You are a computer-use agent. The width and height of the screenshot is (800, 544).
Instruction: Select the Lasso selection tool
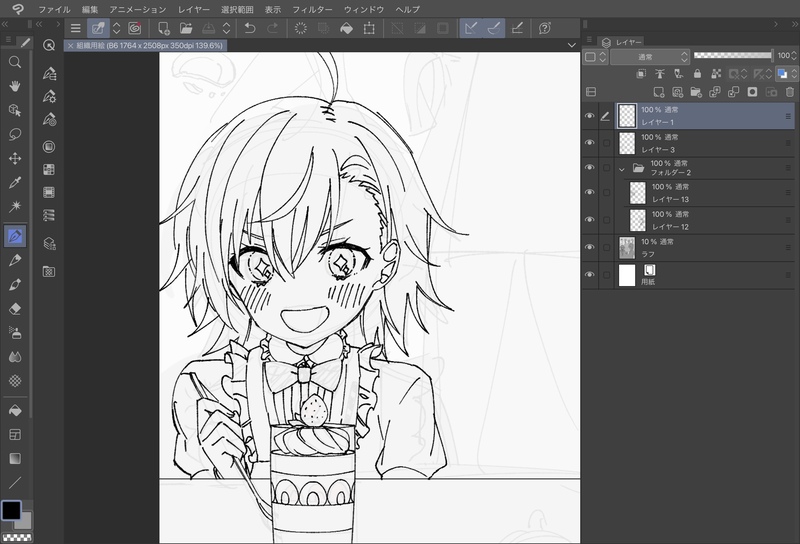pyautogui.click(x=15, y=134)
